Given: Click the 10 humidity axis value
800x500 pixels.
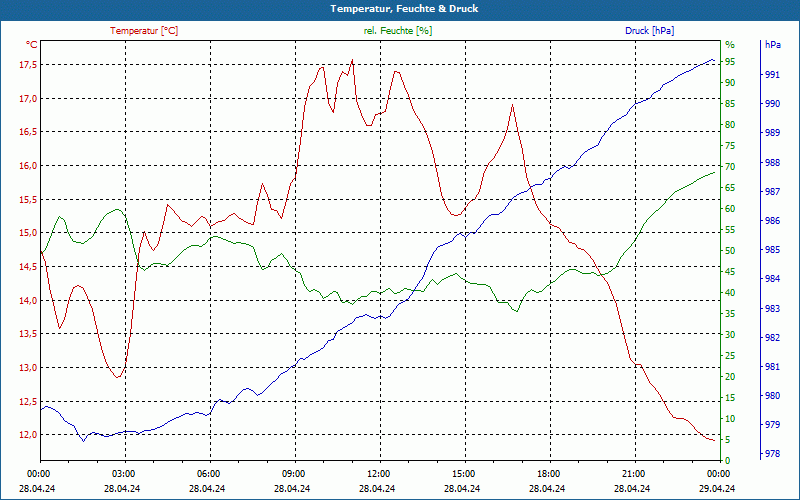Looking at the screenshot, I should [x=730, y=419].
